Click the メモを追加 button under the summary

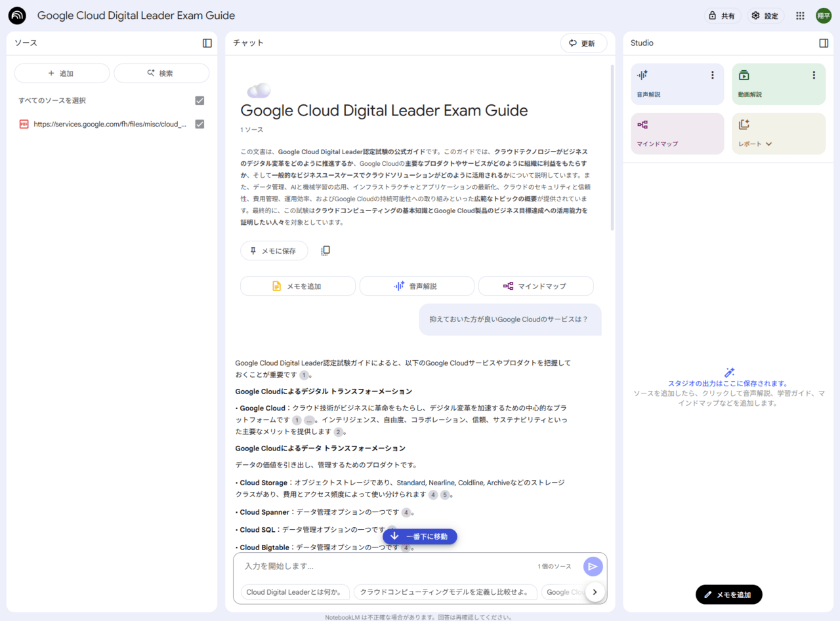coord(297,286)
